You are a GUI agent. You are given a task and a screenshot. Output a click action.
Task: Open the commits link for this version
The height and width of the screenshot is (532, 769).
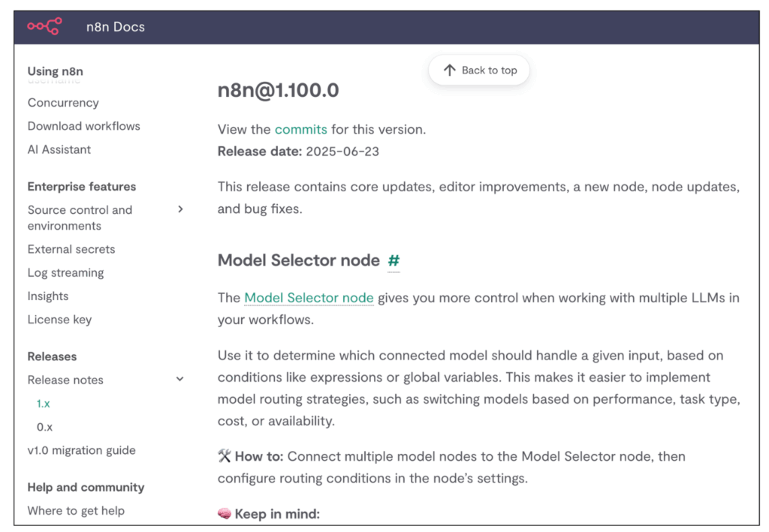[300, 129]
